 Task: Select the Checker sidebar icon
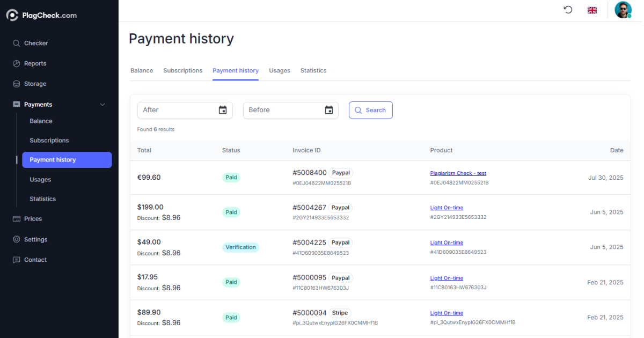18,43
